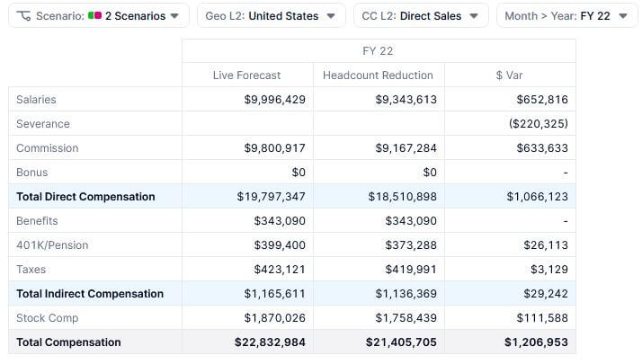Image resolution: width=642 pixels, height=364 pixels.
Task: Select the Total Direct Compensation row
Action: tap(85, 197)
